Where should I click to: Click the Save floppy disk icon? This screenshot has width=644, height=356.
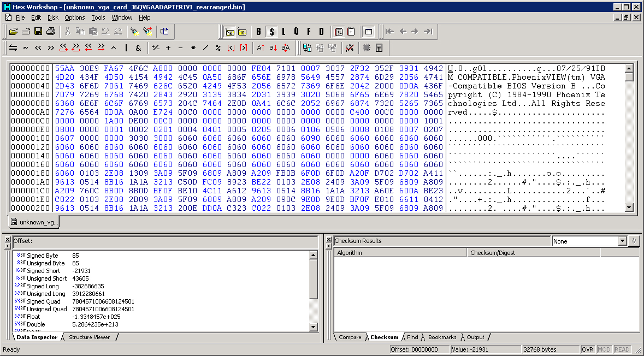pyautogui.click(x=38, y=32)
